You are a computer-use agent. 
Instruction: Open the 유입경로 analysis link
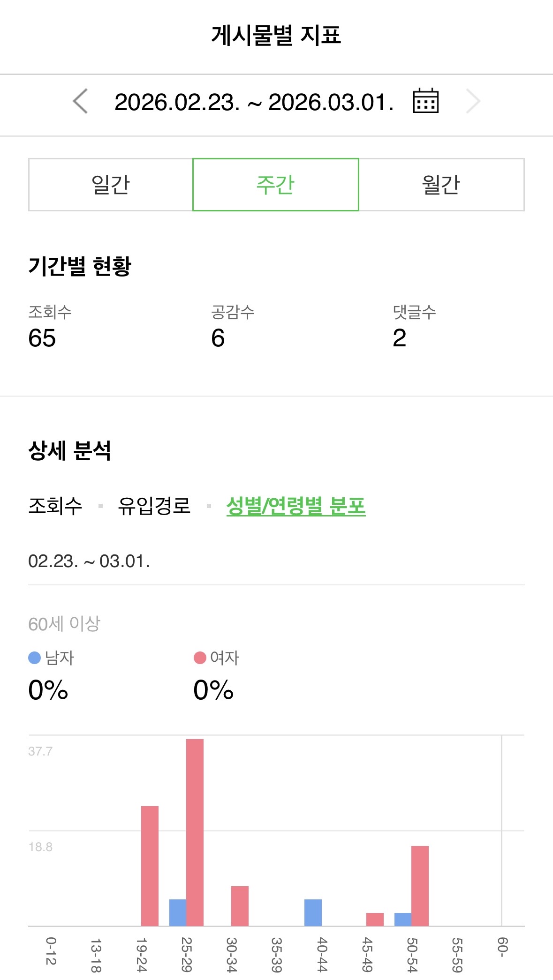click(x=154, y=506)
